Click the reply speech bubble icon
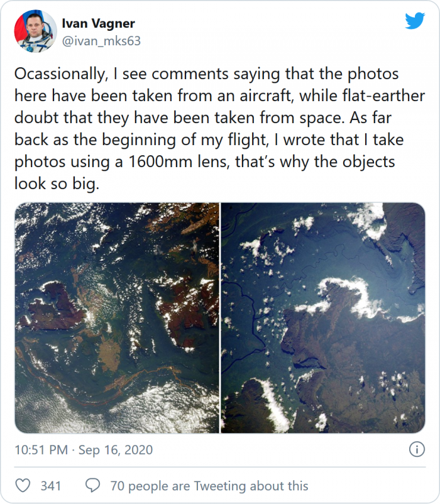Viewport: 440px width, 504px height. point(92,485)
